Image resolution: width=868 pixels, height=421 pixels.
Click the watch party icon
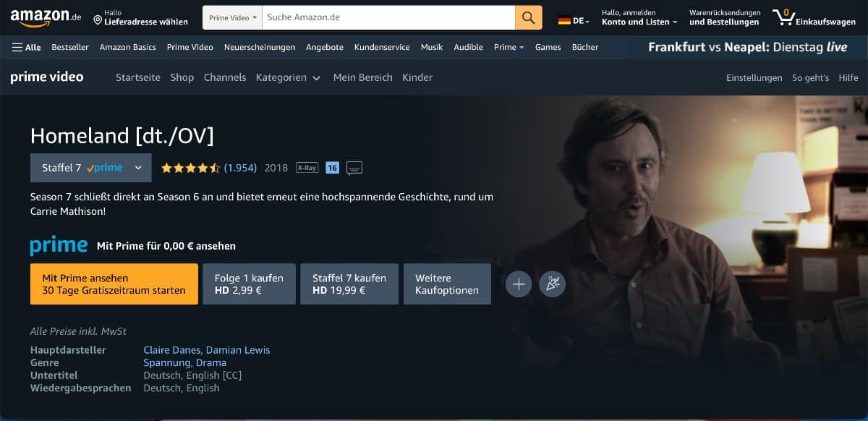pyautogui.click(x=553, y=284)
